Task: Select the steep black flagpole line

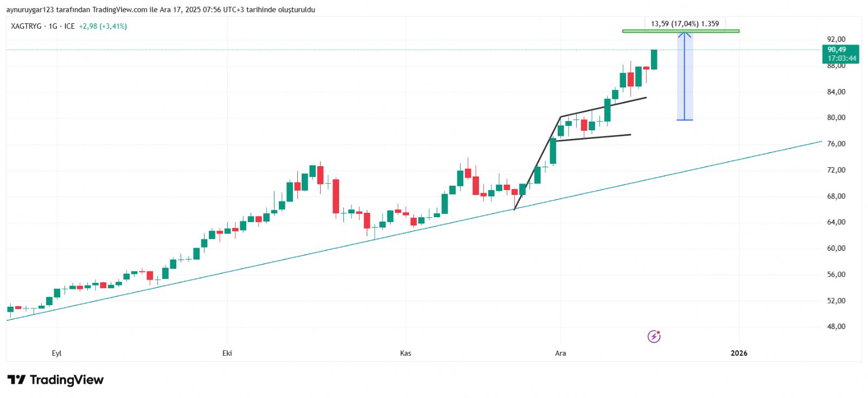Action: pos(537,163)
